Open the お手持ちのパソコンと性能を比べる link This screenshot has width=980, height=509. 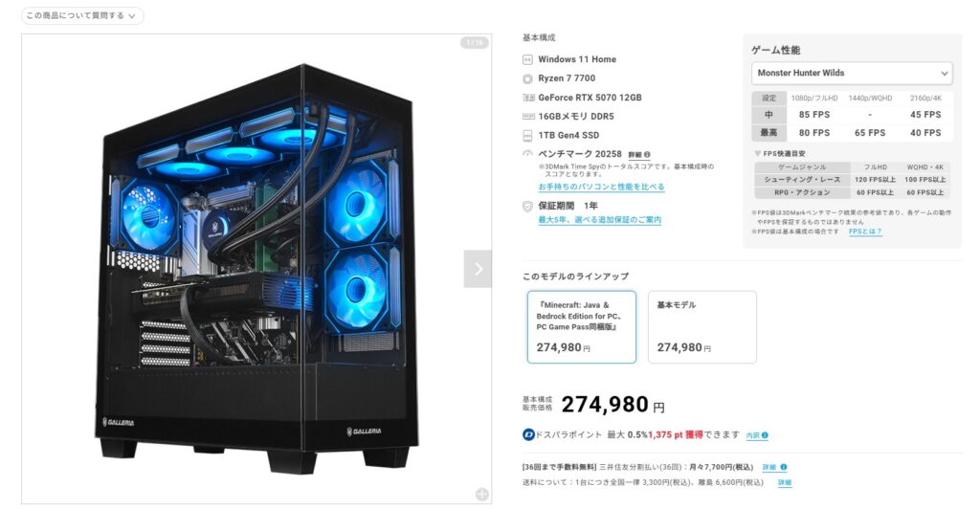click(x=601, y=187)
